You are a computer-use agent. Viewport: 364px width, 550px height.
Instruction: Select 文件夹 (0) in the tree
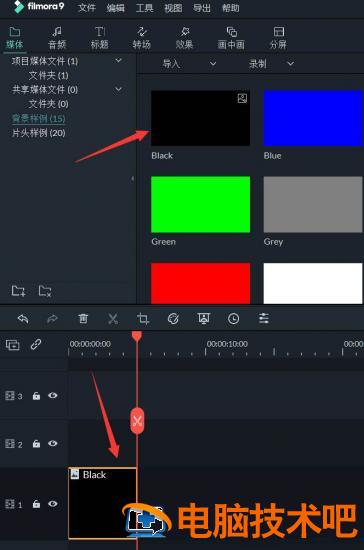coord(48,104)
